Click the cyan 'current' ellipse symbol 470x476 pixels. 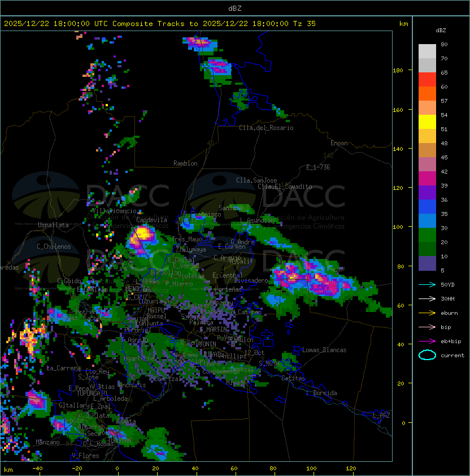coord(427,355)
